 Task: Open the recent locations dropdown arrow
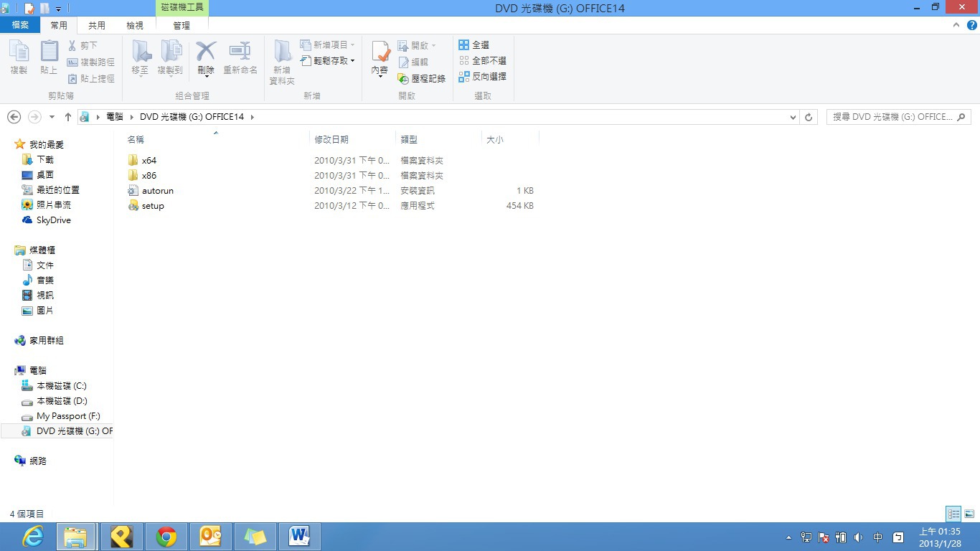pos(52,117)
